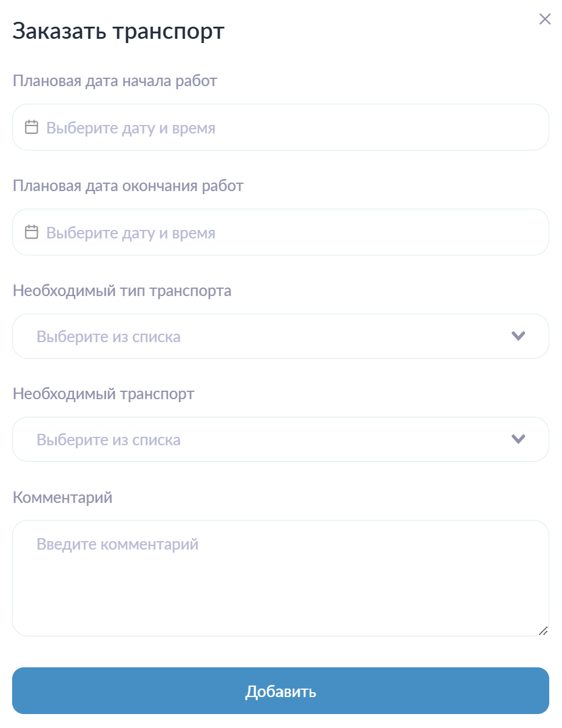Click Выберите из списка placeholder under transport type

point(109,336)
